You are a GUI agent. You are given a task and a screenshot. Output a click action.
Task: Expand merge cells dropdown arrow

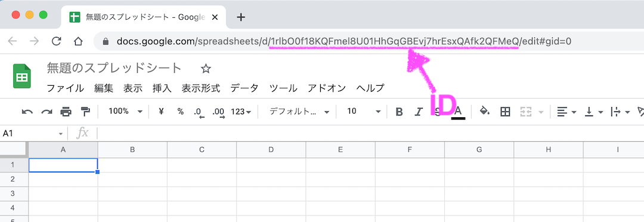pyautogui.click(x=541, y=112)
